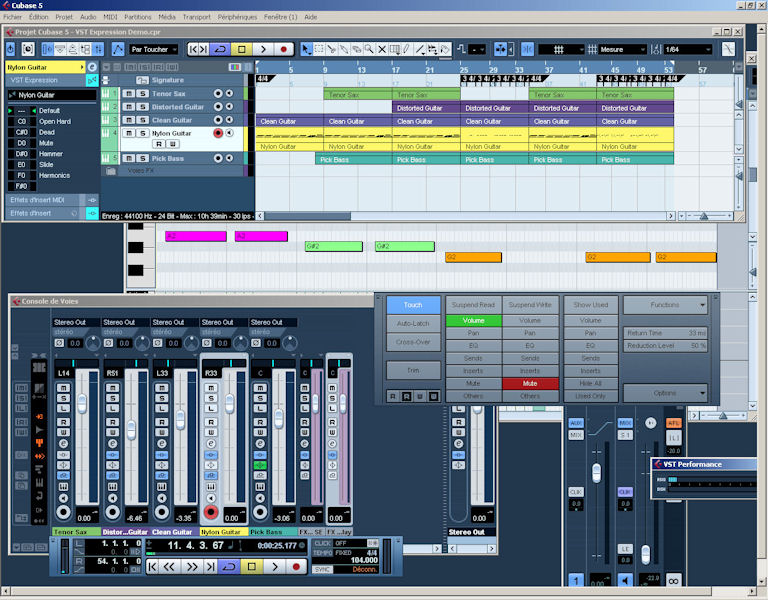Select the Mute (X) tool in toolbar
Screen dimensions: 768x600
click(x=382, y=49)
